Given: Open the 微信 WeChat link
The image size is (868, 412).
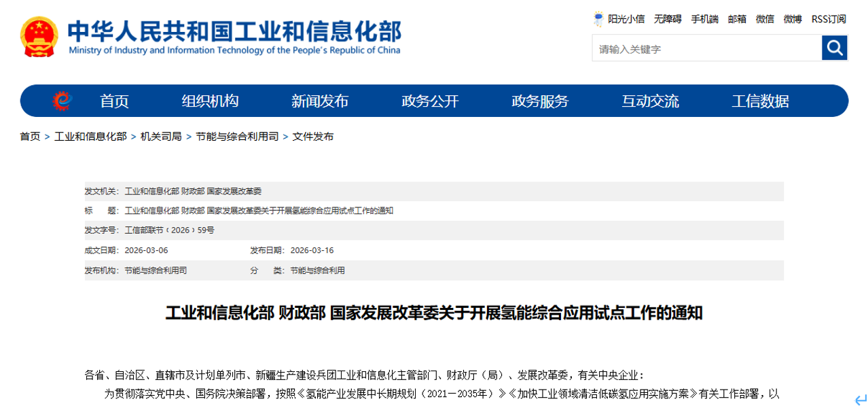Looking at the screenshot, I should point(765,19).
